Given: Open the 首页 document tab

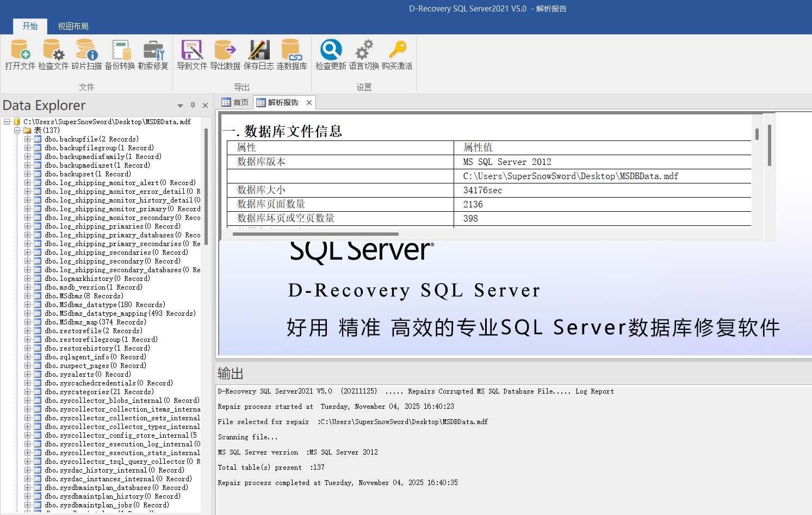Looking at the screenshot, I should 235,102.
